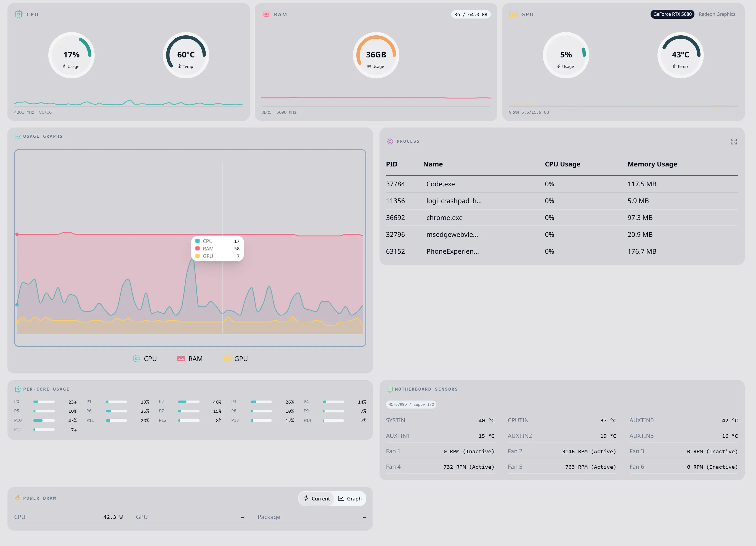
Task: Click the GPU card icon in GPU header
Action: tap(513, 14)
